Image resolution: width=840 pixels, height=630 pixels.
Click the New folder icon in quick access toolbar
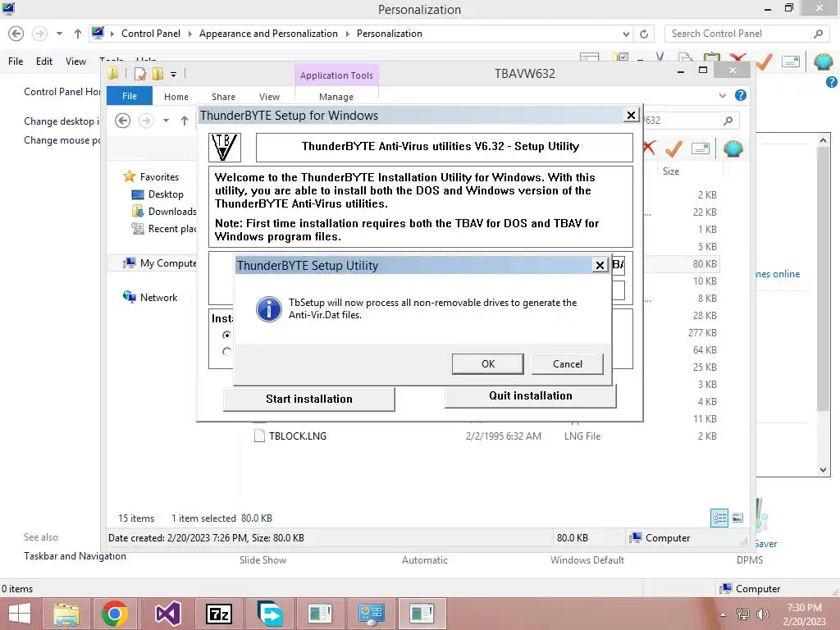(157, 74)
